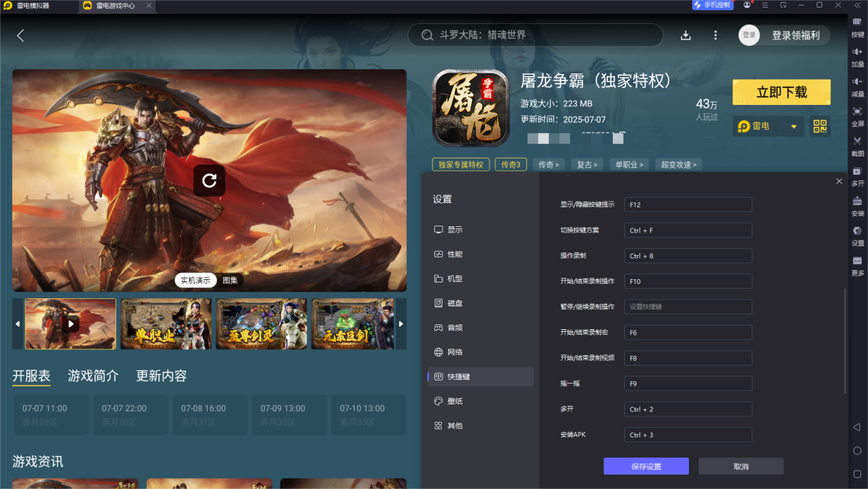868x489 pixels.
Task: Click the 手机控制 phone control button
Action: tap(712, 5)
